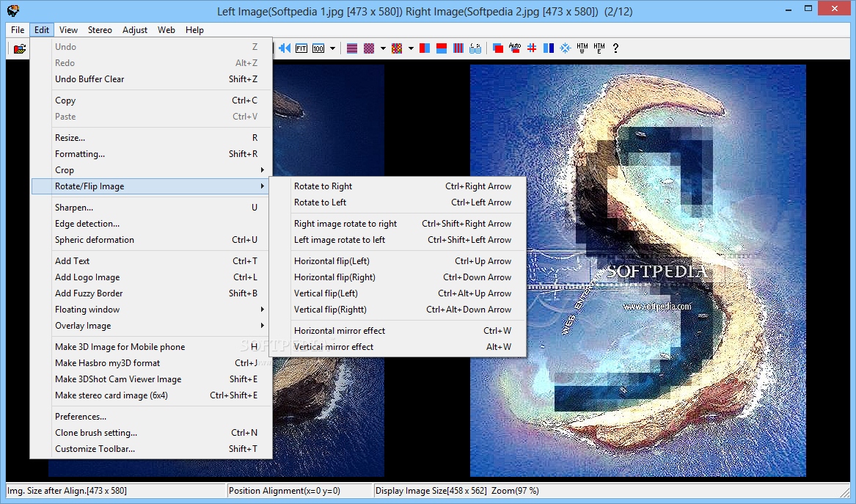Screen dimensions: 856x504
Task: Choose Formatting... menu entry
Action: (151, 154)
